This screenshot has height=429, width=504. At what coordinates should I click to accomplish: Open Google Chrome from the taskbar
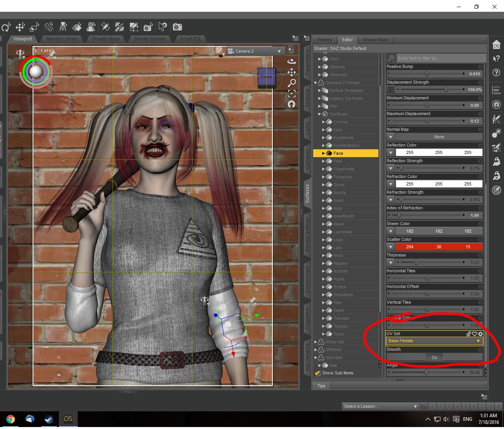(x=11, y=419)
